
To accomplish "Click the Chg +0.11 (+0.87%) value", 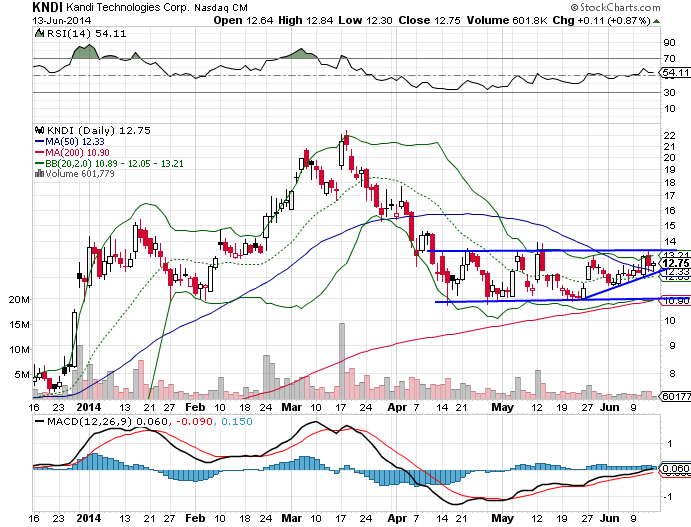I will coord(602,20).
